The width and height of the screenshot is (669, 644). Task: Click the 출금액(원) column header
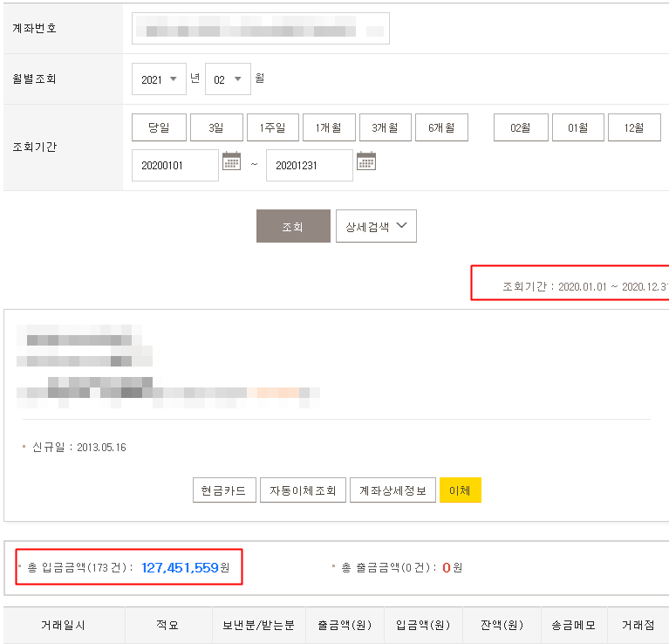[345, 625]
